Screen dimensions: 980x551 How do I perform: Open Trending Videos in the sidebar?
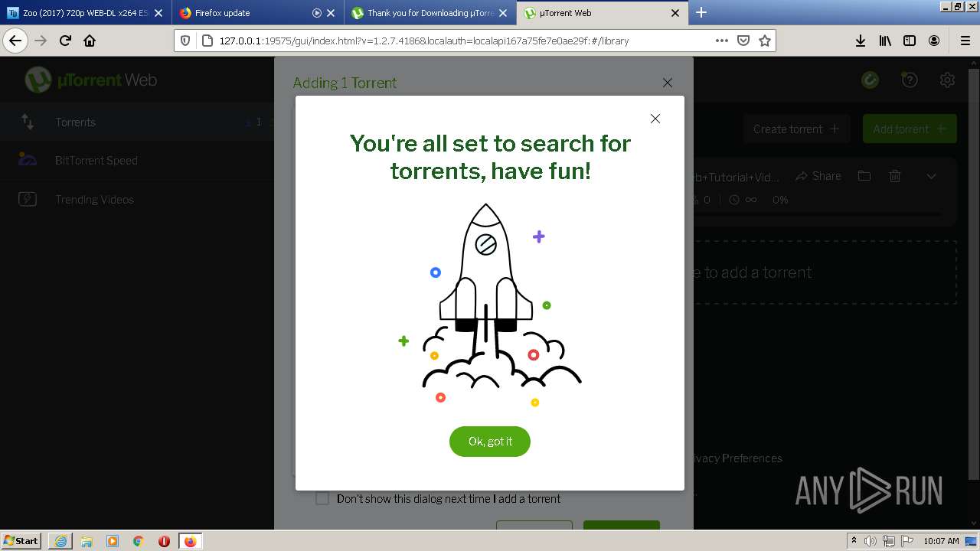tap(94, 200)
